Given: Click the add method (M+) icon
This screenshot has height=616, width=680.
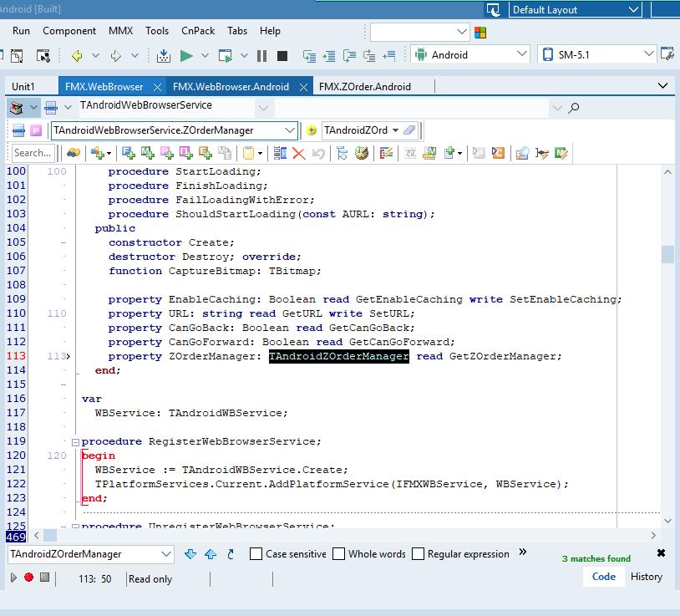Looking at the screenshot, I should [148, 153].
